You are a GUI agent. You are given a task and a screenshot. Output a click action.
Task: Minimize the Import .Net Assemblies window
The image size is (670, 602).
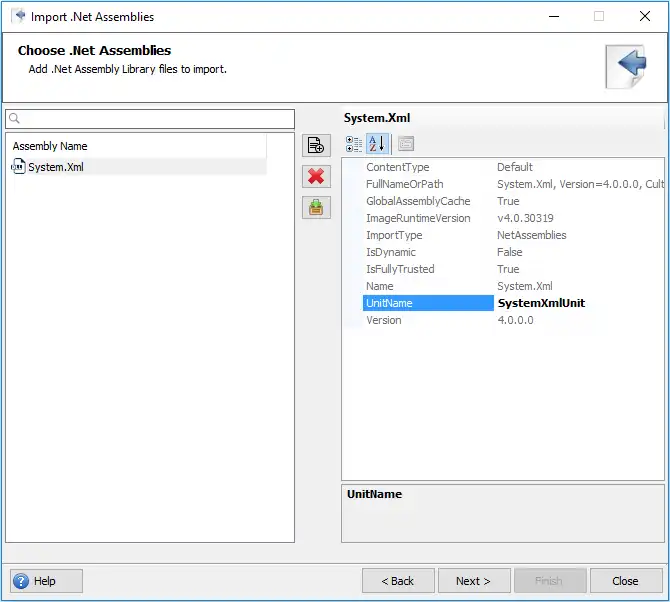point(554,16)
